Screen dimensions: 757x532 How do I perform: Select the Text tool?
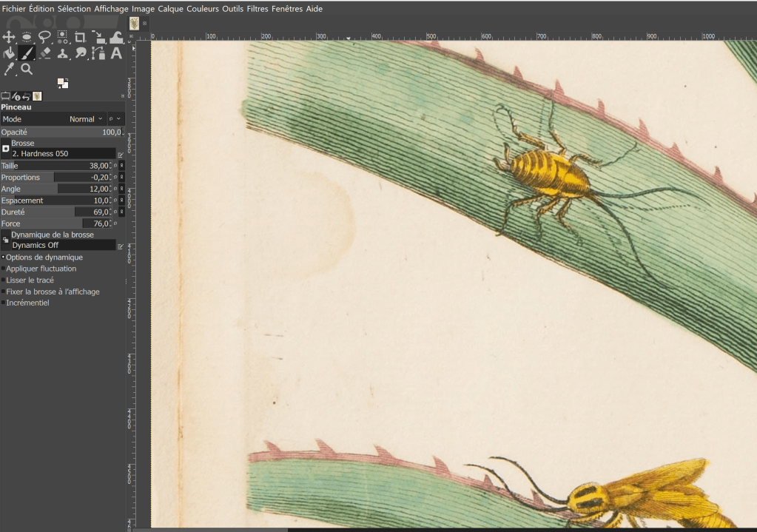point(116,53)
